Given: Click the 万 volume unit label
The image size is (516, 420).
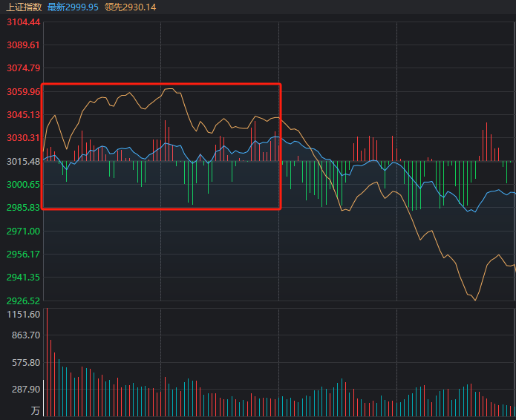Looking at the screenshot, I should [x=35, y=410].
